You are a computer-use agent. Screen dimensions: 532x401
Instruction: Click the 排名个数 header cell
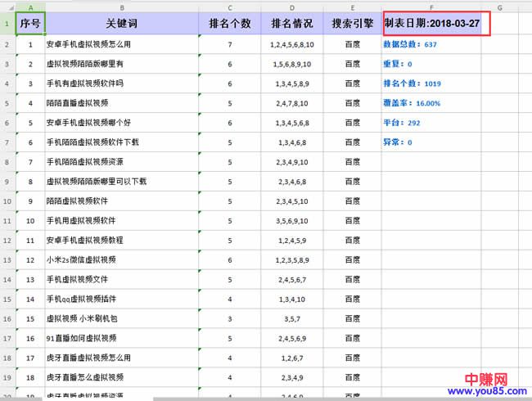click(x=230, y=24)
